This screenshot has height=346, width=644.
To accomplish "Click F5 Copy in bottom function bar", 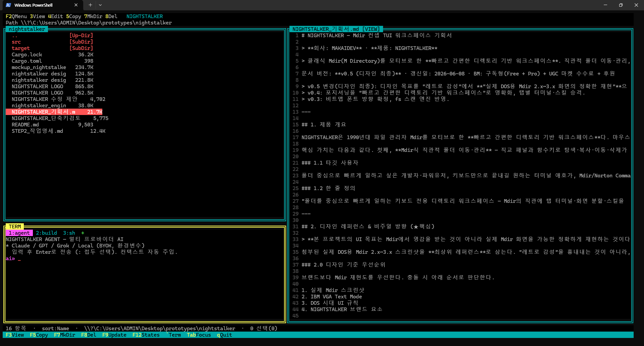I will 39,335.
